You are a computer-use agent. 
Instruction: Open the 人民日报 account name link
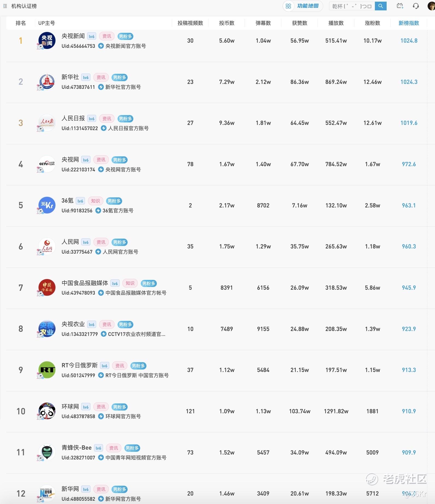click(x=73, y=118)
